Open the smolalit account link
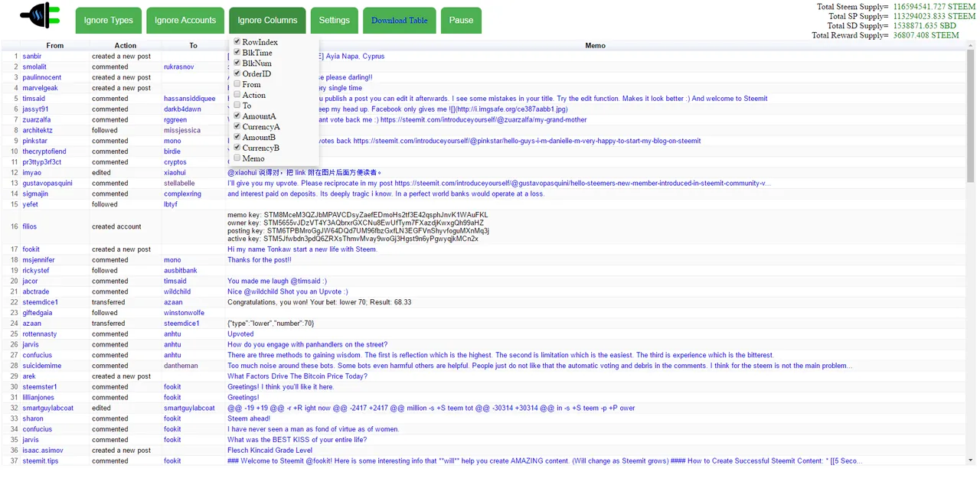980x498 pixels. coord(34,67)
